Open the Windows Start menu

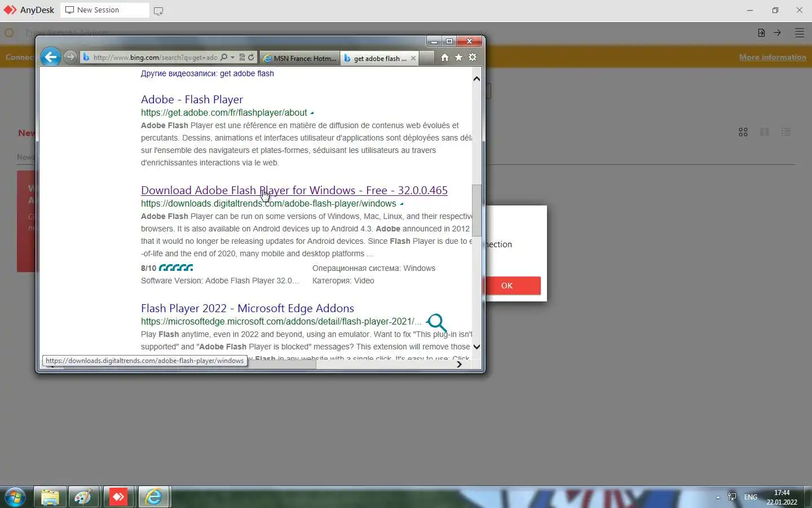tap(15, 497)
